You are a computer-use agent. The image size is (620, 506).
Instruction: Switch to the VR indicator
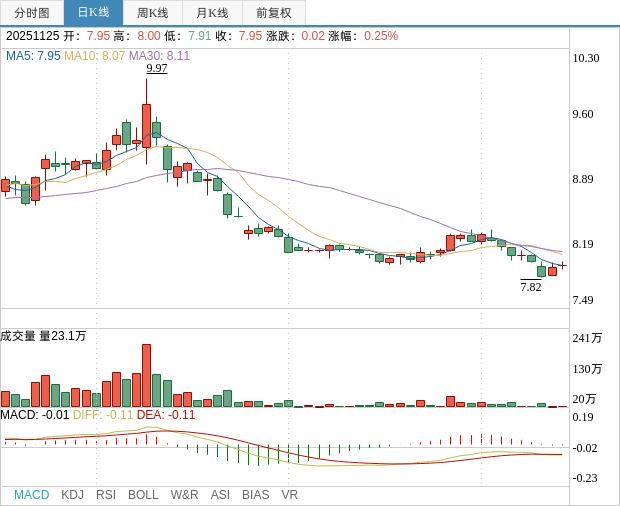(x=289, y=495)
